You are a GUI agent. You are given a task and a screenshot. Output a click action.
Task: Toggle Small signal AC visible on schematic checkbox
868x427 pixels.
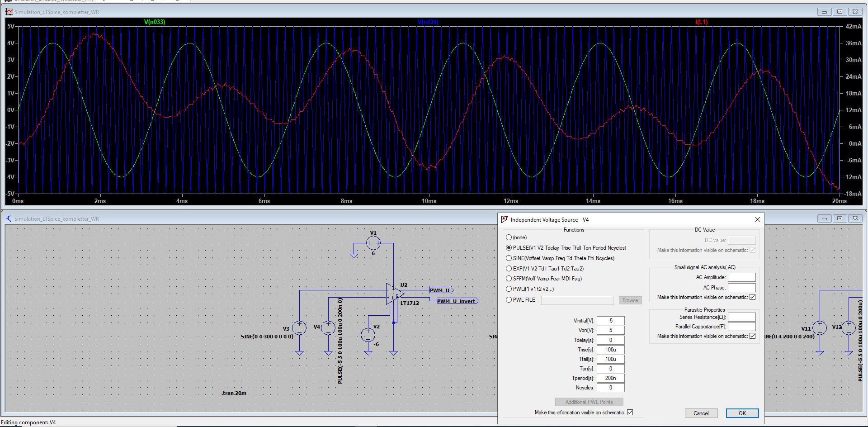(752, 297)
